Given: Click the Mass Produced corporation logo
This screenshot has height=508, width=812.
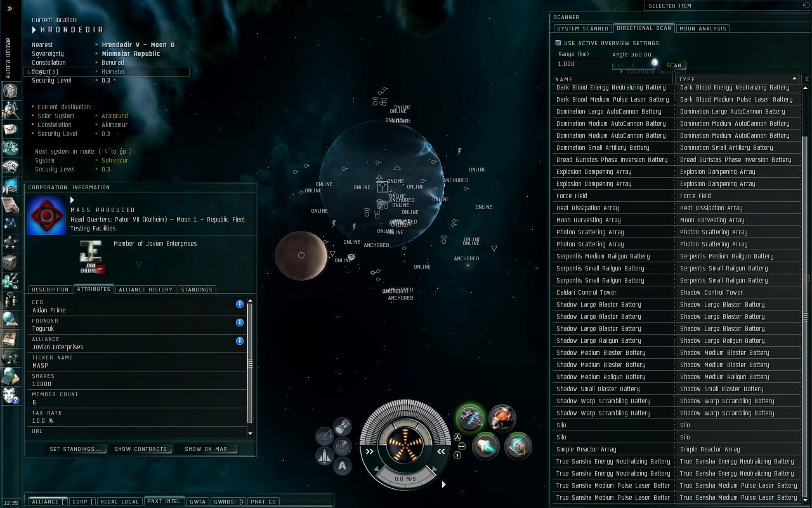Looking at the screenshot, I should pyautogui.click(x=46, y=215).
